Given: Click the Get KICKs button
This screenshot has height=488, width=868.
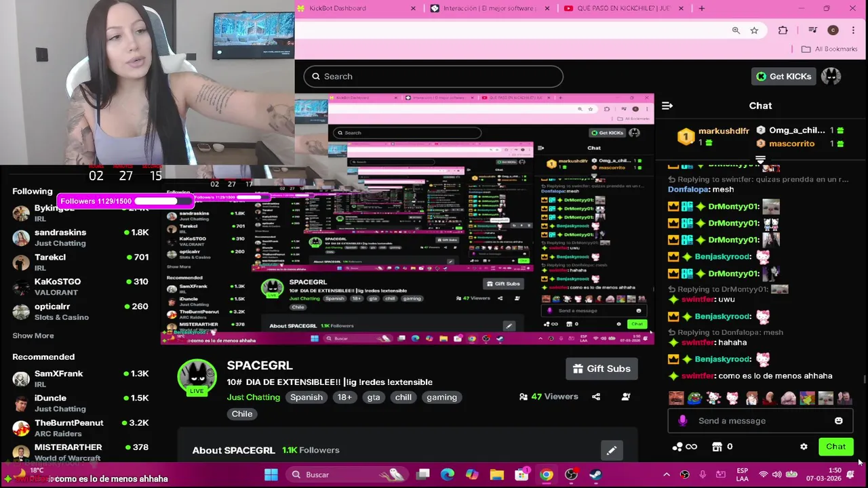Looking at the screenshot, I should (783, 77).
